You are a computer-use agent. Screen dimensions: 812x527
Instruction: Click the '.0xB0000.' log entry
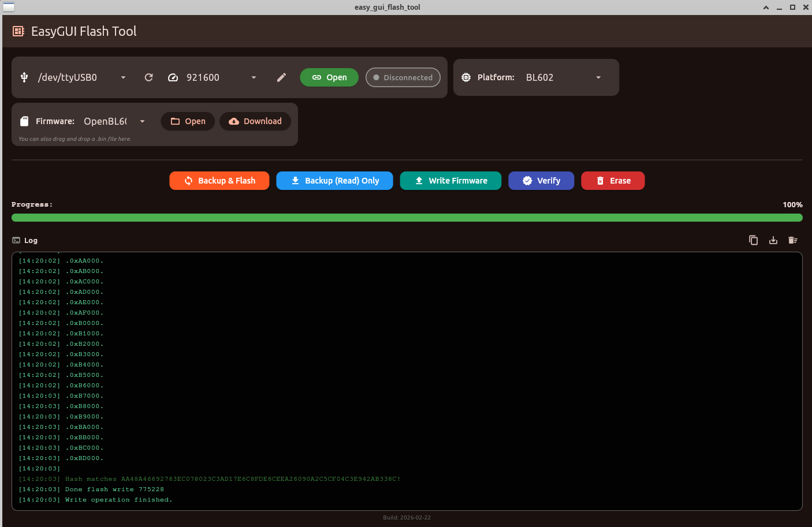pyautogui.click(x=61, y=323)
